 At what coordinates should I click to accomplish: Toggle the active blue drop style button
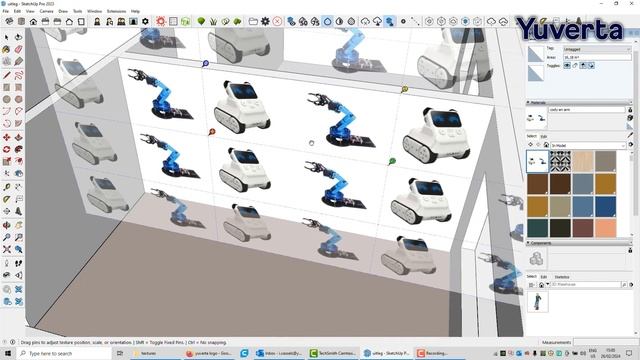coord(327,21)
